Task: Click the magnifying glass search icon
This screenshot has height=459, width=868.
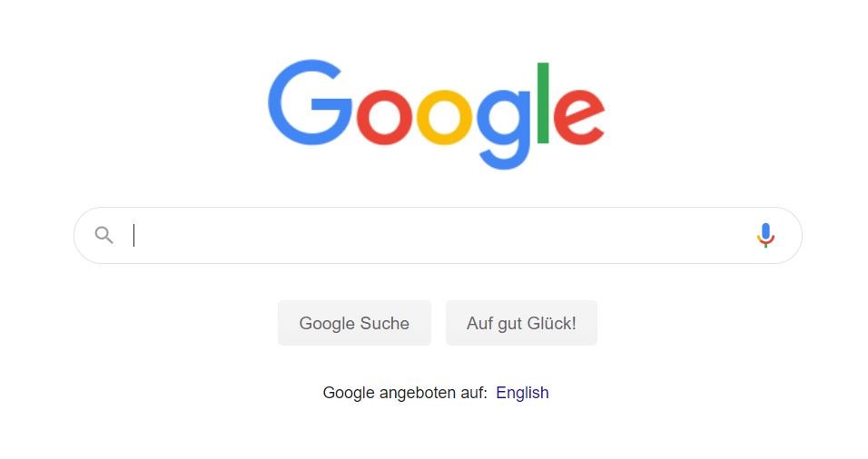Action: 104,235
